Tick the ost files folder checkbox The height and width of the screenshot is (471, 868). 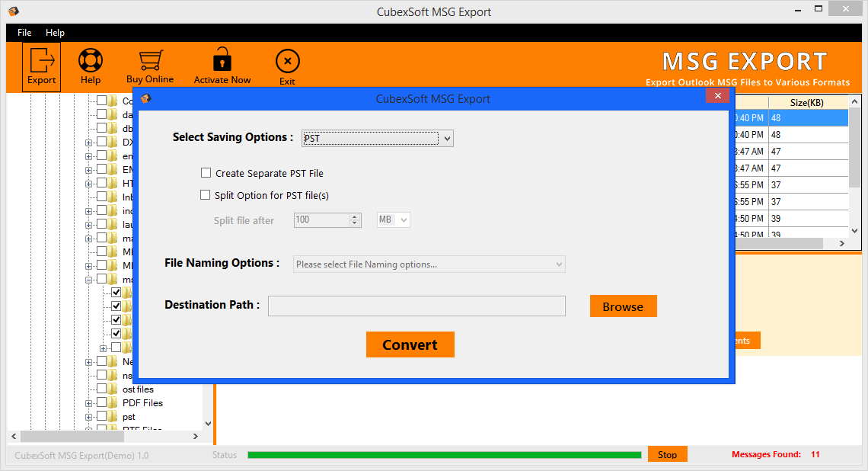pos(102,389)
